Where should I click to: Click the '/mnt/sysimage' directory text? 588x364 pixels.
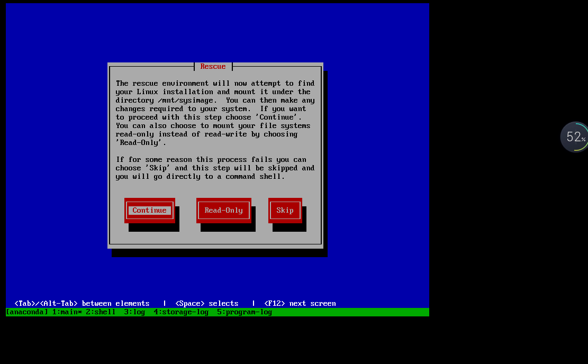pos(186,101)
